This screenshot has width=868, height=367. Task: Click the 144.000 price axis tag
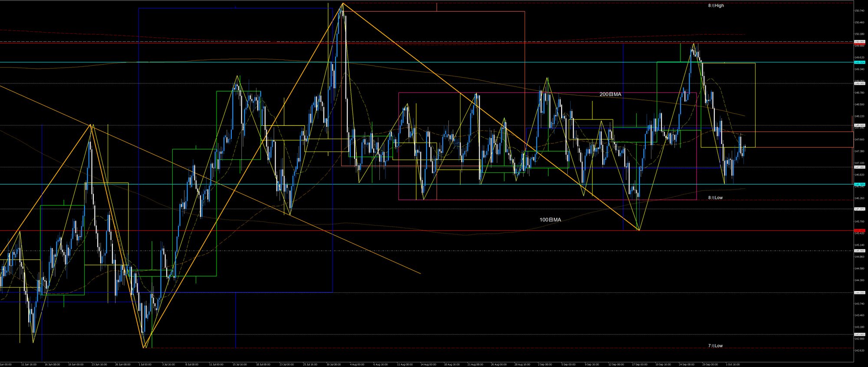(x=859, y=292)
